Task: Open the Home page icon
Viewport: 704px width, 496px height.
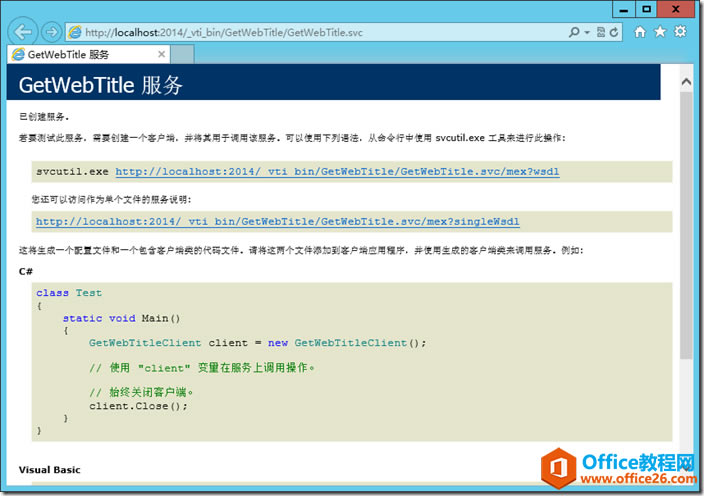Action: 640,32
